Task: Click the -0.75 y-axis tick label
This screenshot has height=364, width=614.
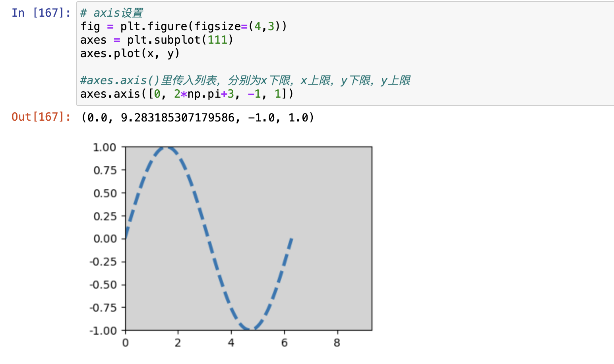Action: click(103, 308)
